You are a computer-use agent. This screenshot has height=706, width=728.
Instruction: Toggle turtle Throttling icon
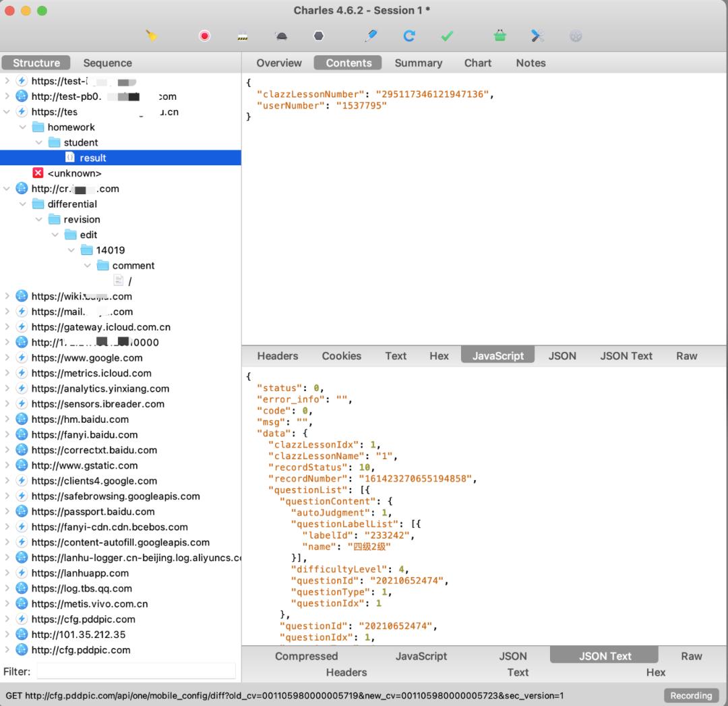(280, 36)
